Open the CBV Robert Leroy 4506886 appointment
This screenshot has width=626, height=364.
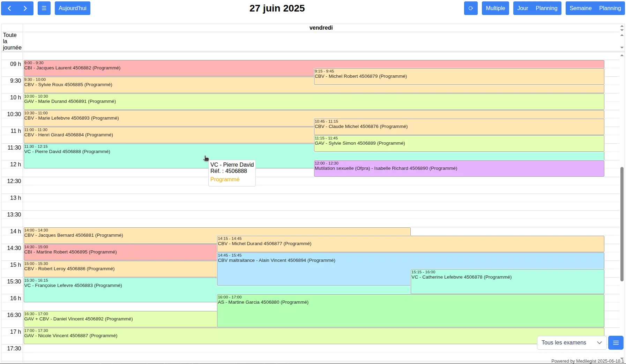coord(120,269)
